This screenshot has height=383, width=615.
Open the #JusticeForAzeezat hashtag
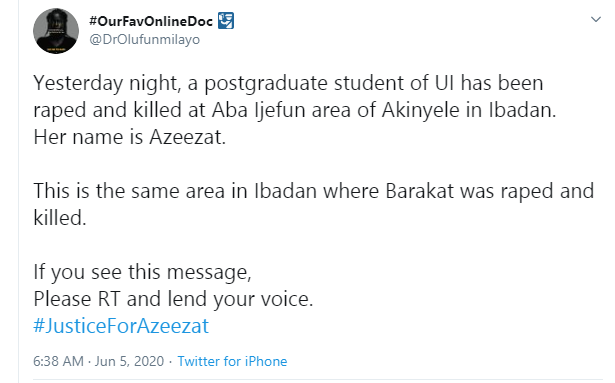point(121,326)
